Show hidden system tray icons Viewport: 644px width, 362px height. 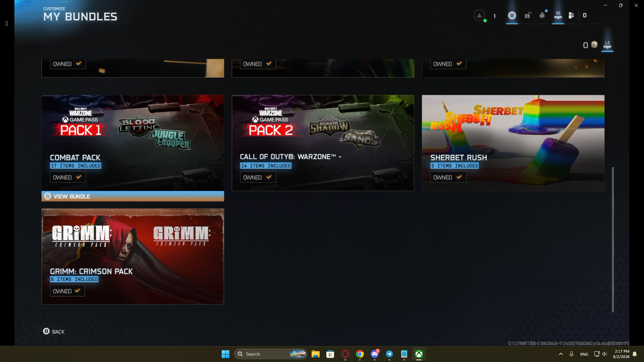560,354
